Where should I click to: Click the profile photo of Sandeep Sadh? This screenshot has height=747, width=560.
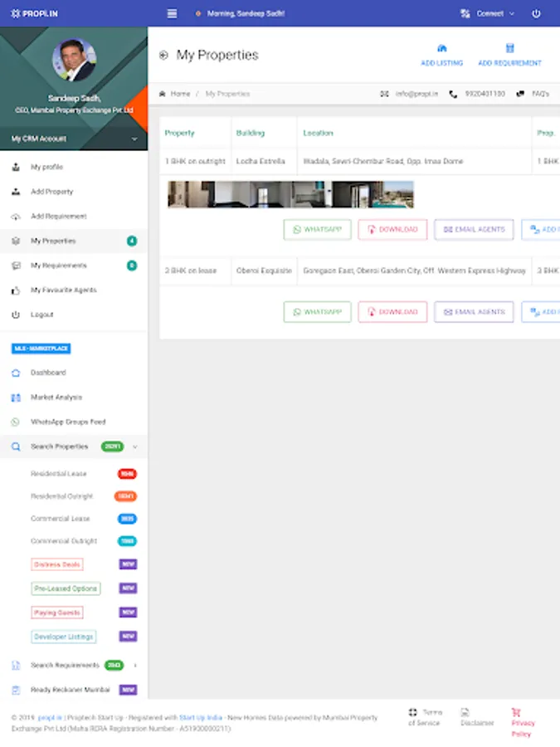(74, 60)
